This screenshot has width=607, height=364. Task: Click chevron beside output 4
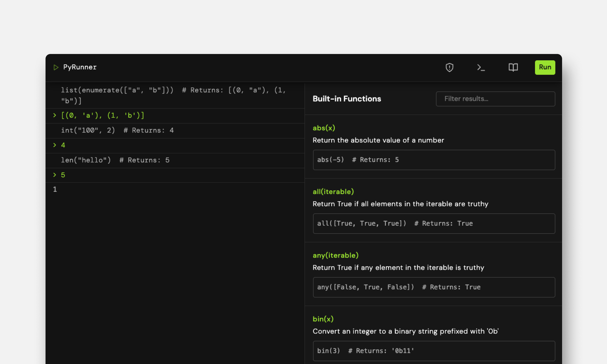54,145
